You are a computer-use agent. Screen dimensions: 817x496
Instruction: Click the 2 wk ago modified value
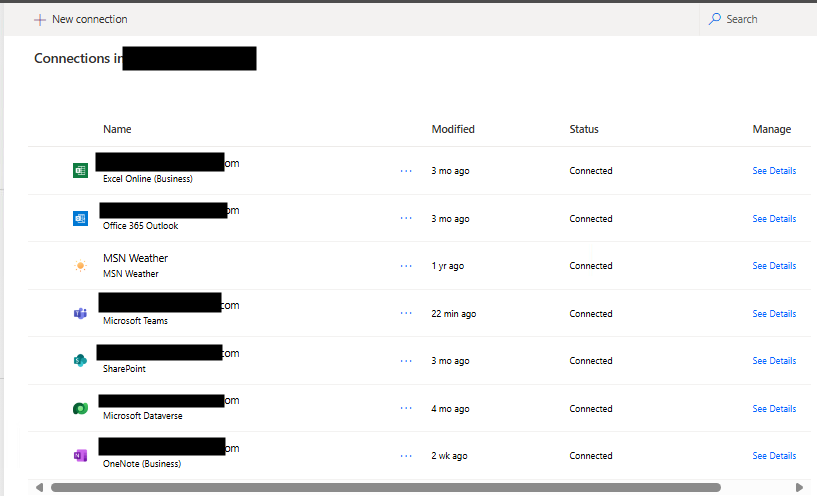[449, 456]
